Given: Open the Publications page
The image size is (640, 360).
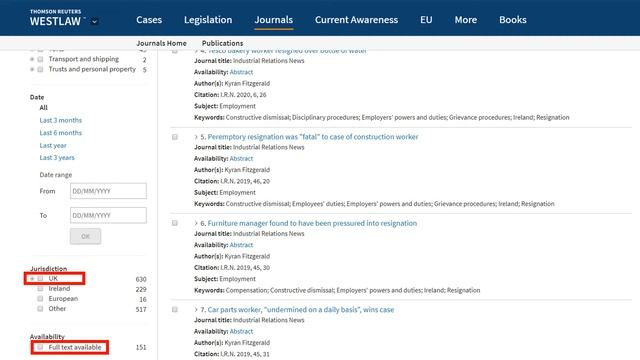Looking at the screenshot, I should (x=222, y=43).
